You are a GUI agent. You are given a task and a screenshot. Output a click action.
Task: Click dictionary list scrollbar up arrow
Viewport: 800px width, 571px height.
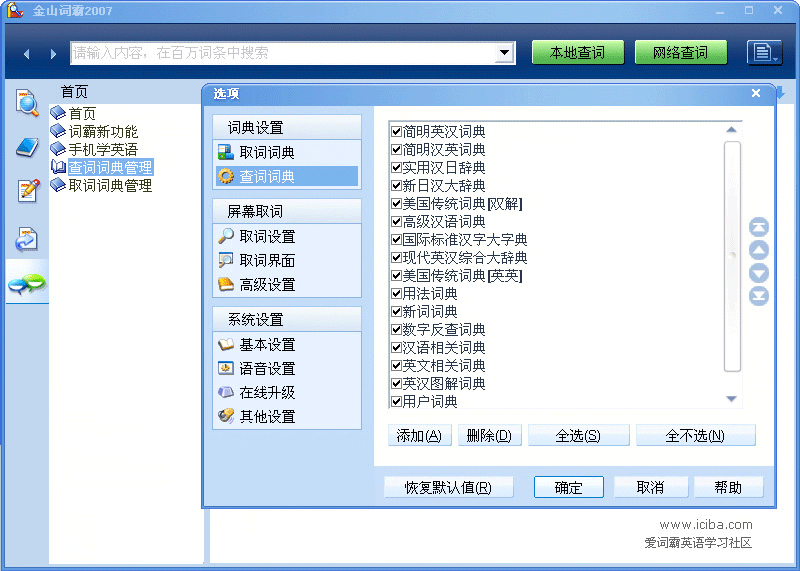731,130
